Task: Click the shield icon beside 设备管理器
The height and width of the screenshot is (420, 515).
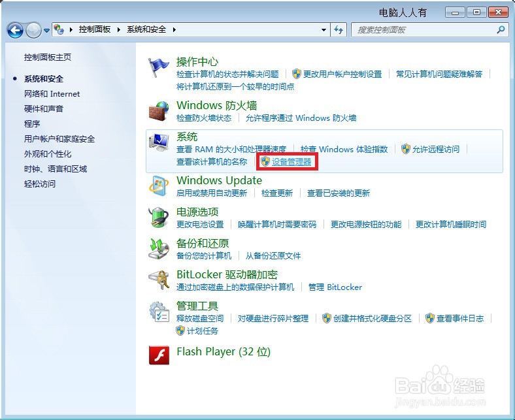Action: [x=265, y=161]
